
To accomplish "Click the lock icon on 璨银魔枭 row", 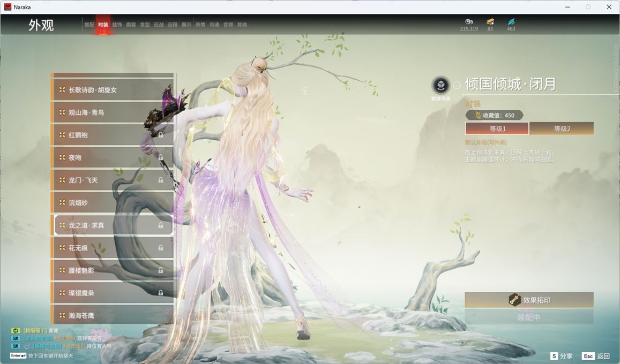I will 161,293.
